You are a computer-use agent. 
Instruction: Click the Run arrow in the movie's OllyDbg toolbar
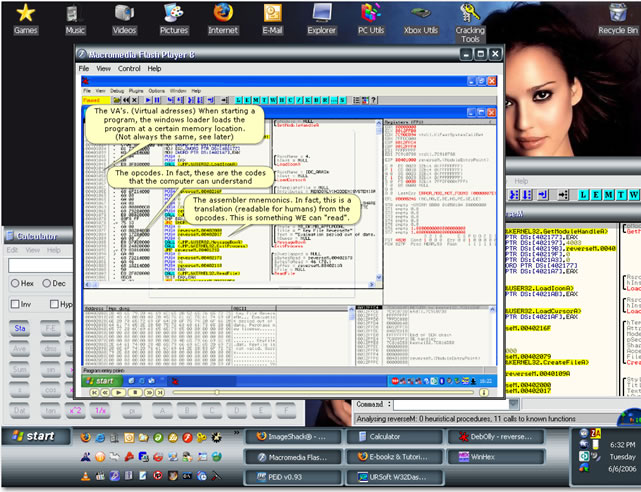[x=148, y=100]
